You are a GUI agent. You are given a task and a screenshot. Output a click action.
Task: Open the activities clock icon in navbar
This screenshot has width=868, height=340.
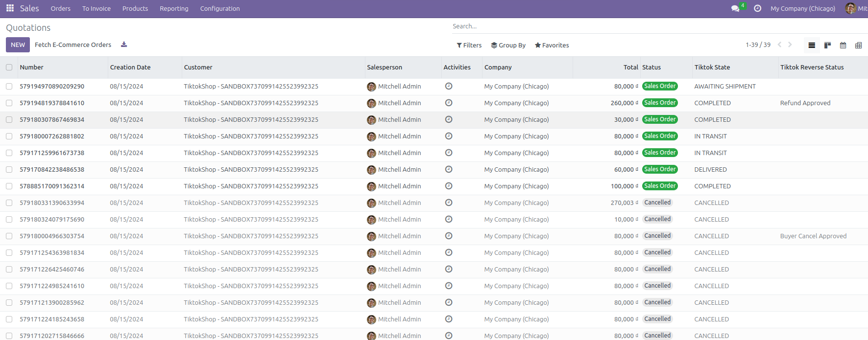[757, 9]
